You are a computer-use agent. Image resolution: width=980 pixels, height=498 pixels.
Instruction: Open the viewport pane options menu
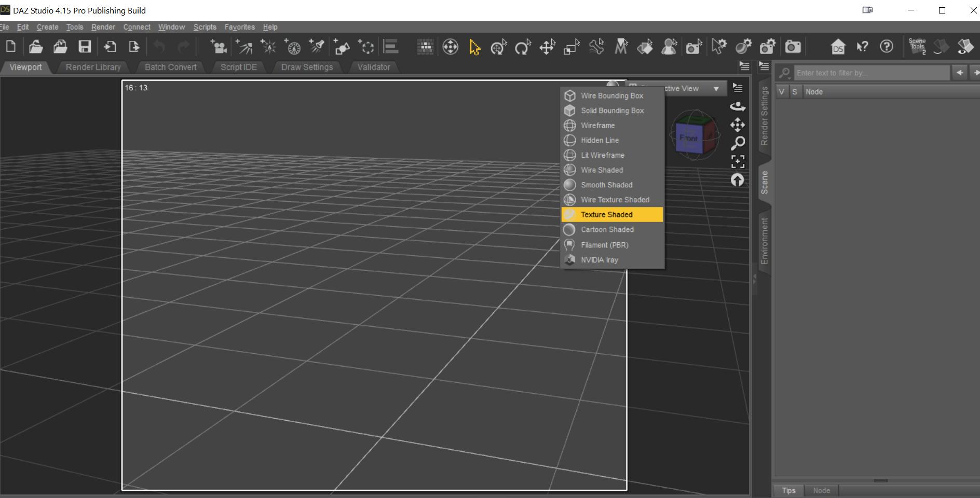[x=744, y=66]
